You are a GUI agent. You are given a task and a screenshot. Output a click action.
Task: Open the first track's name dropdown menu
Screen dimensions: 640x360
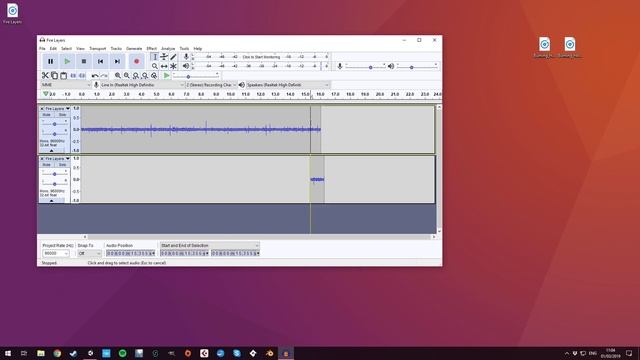click(x=57, y=109)
